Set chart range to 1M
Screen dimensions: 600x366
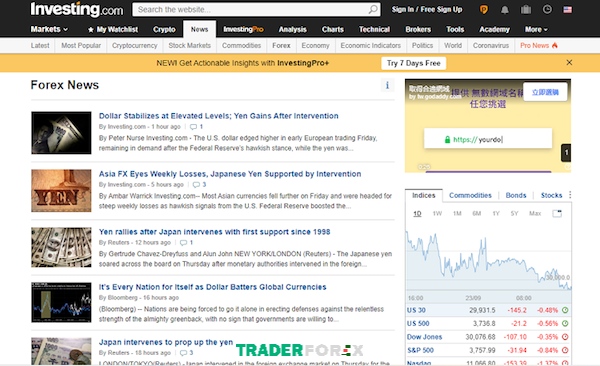[x=457, y=213]
